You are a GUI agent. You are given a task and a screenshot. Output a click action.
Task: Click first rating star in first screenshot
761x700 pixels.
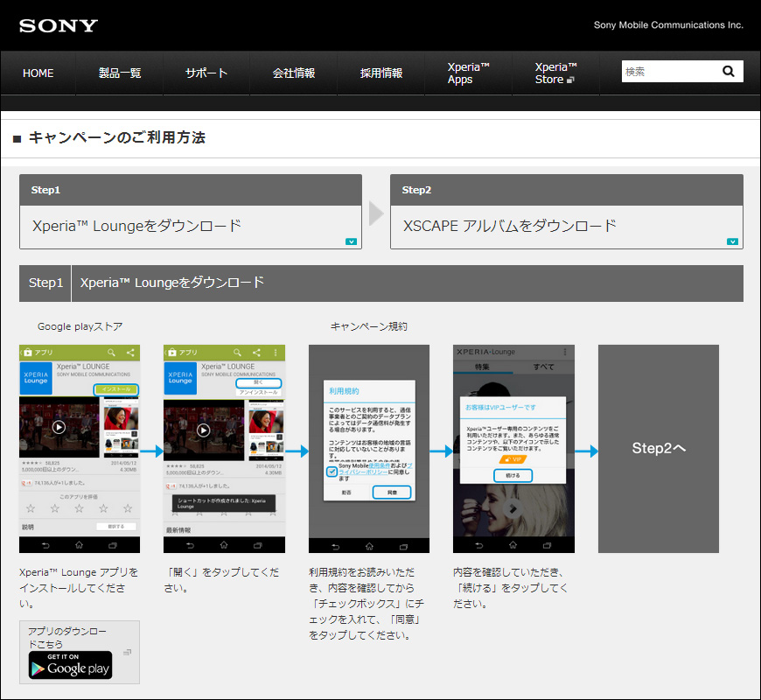pyautogui.click(x=31, y=508)
